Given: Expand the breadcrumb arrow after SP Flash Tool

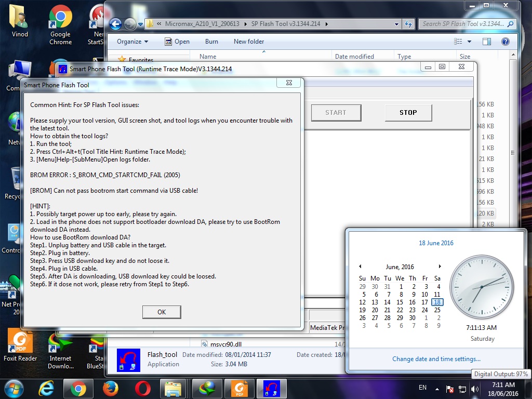Looking at the screenshot, I should click(326, 24).
